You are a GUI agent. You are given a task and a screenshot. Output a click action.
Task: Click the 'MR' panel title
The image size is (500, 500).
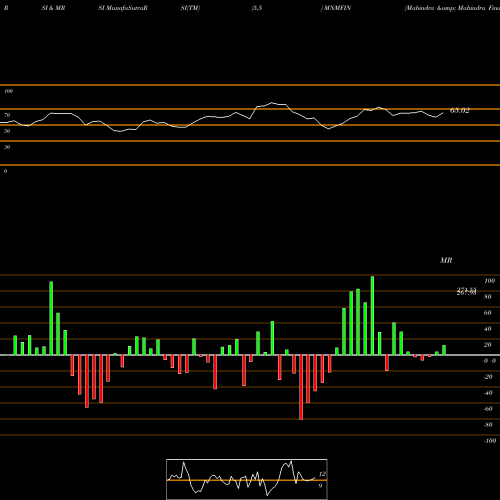tap(446, 260)
